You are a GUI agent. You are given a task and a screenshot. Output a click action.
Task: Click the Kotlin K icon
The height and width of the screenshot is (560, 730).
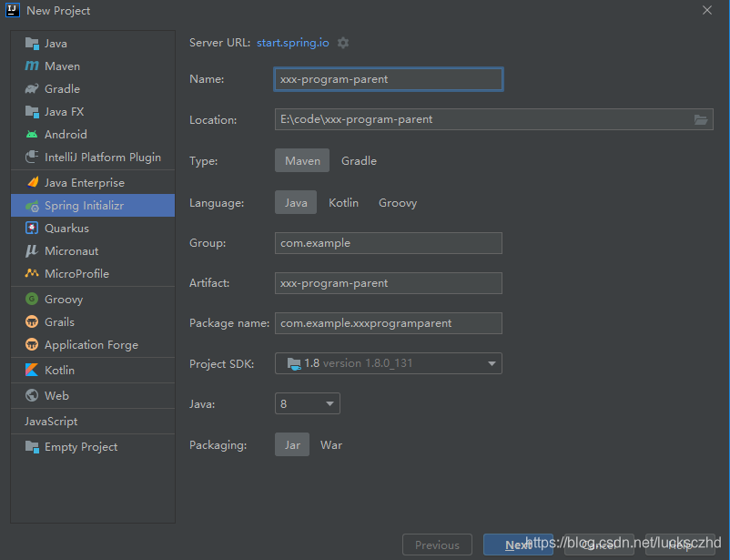[x=32, y=370]
